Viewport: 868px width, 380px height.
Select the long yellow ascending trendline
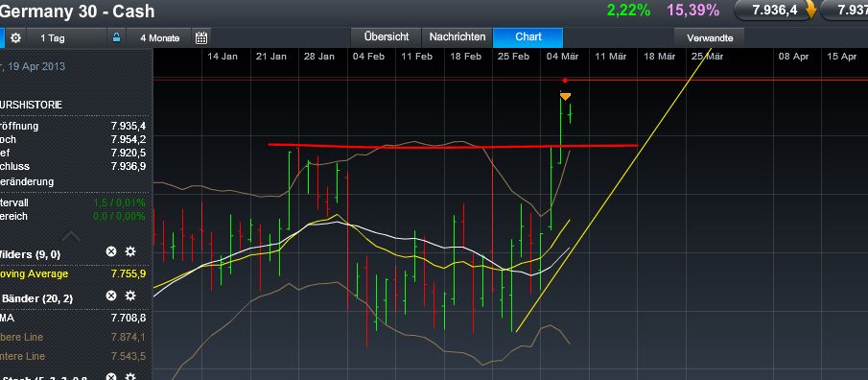click(614, 189)
